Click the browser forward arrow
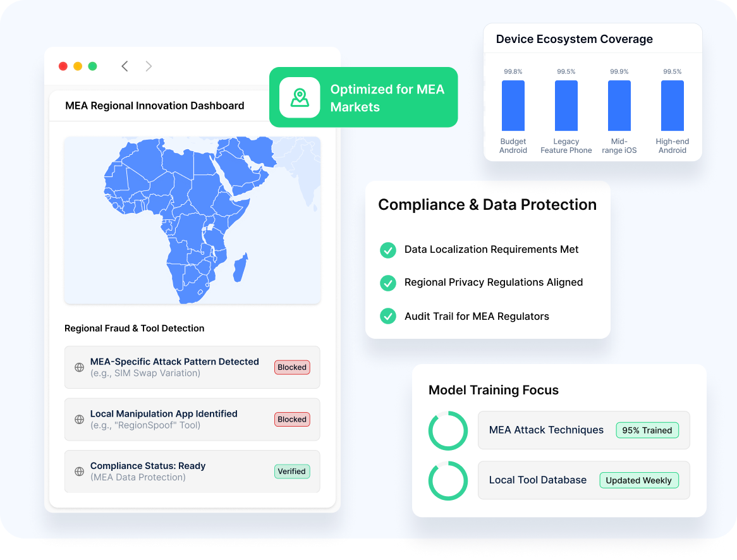Viewport: 737px width, 560px height. (149, 66)
